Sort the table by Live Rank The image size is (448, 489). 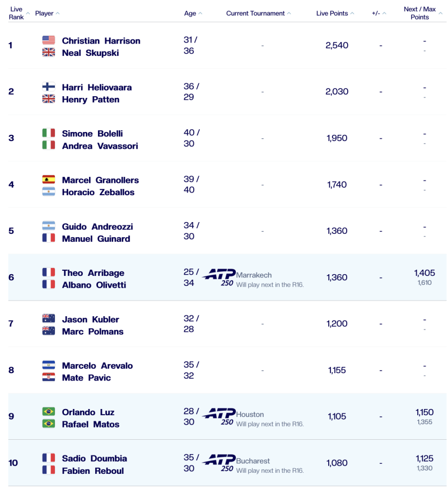(x=16, y=13)
